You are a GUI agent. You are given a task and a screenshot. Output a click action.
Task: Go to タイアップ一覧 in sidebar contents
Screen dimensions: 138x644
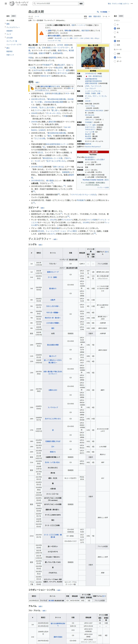(x=12, y=41)
